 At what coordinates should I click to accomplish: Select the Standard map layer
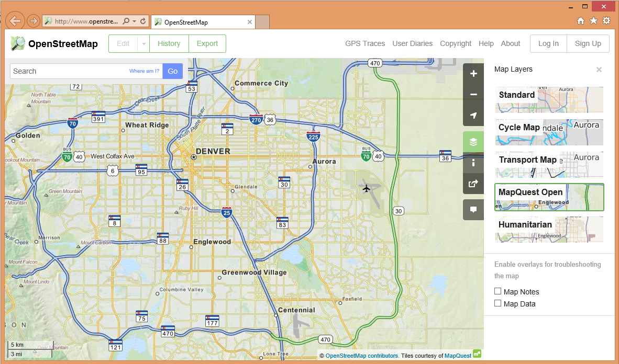click(x=549, y=100)
